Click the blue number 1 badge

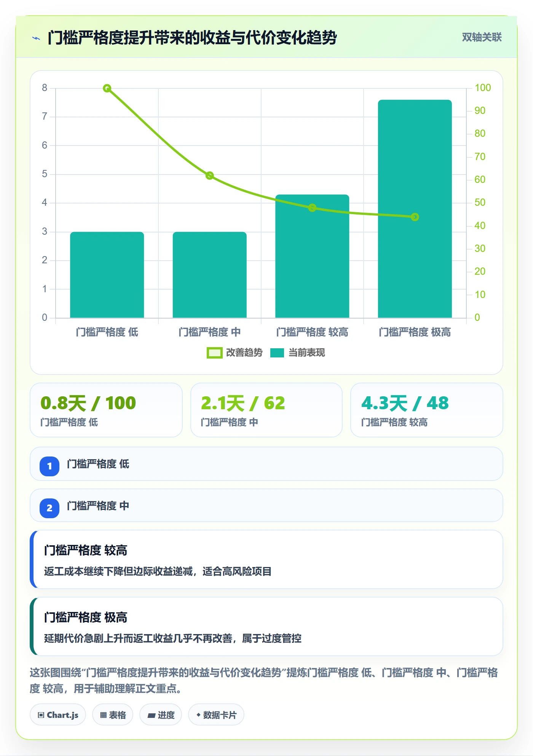[x=49, y=466]
